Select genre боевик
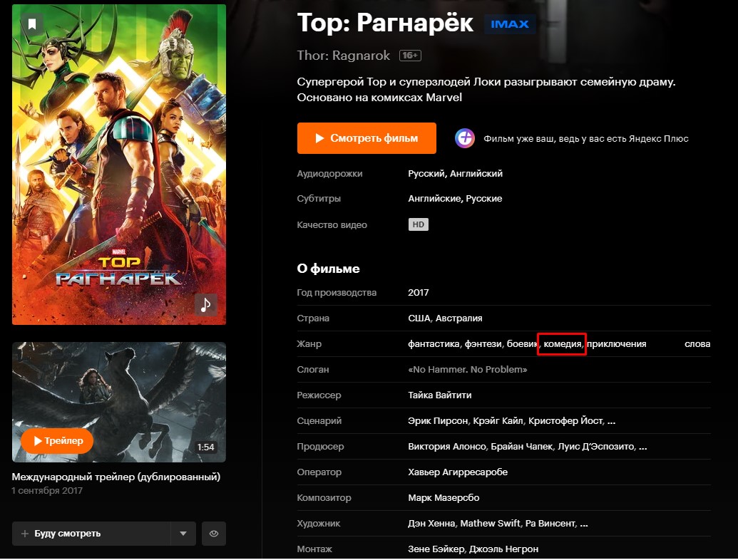Viewport: 738px width, 560px height. click(522, 343)
